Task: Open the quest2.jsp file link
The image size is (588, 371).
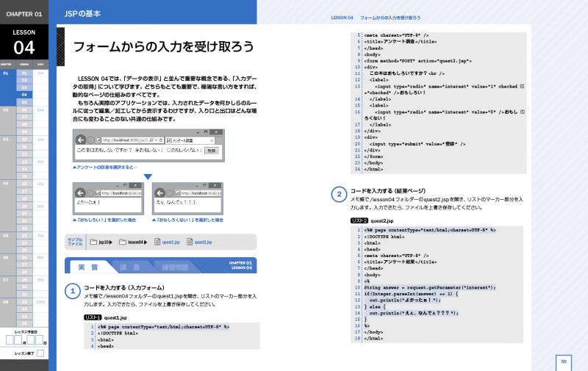Action: tap(204, 242)
